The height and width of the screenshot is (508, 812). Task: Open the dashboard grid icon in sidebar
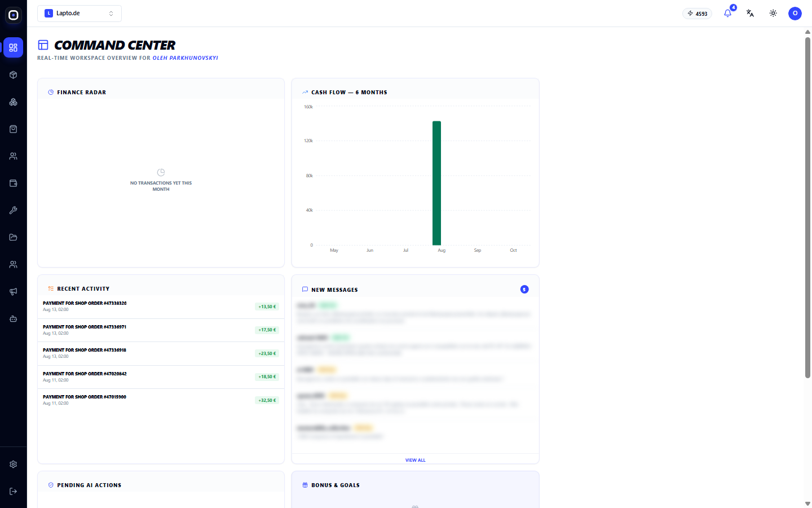tap(14, 47)
